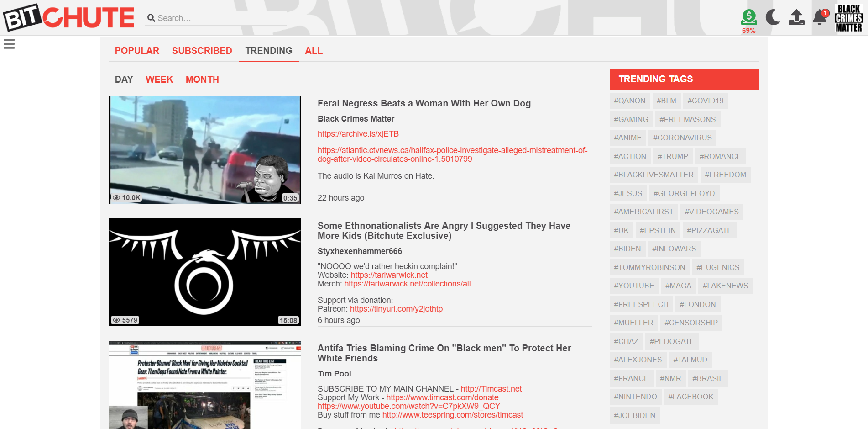
Task: Open the hamburger sidebar menu
Action: point(9,44)
